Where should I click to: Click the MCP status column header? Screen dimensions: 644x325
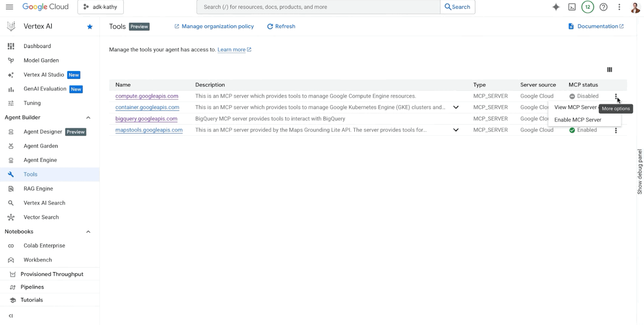pos(583,85)
